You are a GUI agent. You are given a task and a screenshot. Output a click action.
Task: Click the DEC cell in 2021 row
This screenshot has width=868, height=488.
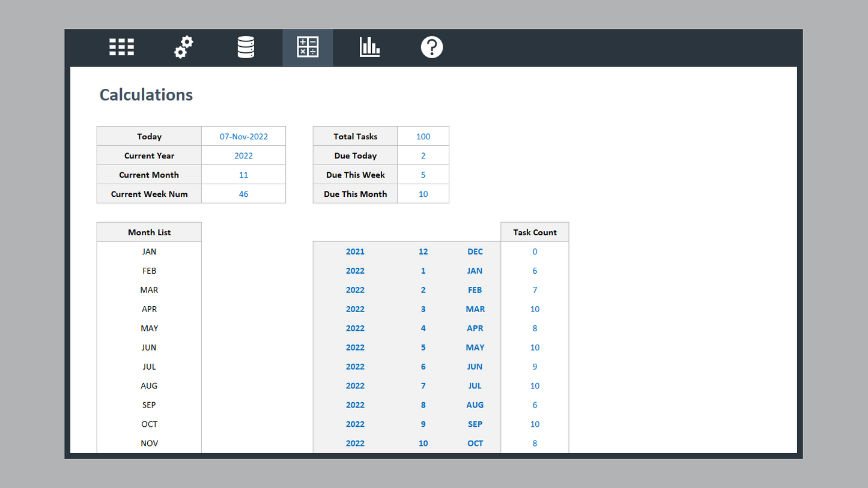click(475, 252)
